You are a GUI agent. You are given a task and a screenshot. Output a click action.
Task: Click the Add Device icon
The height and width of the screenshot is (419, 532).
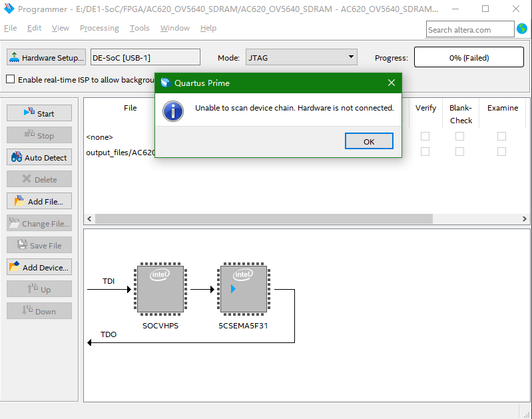click(x=14, y=267)
